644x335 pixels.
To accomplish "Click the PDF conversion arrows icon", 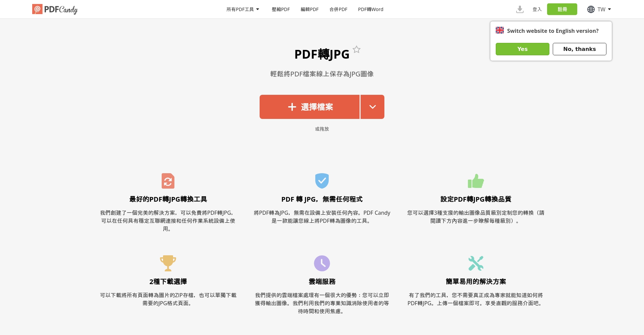I will 168,181.
